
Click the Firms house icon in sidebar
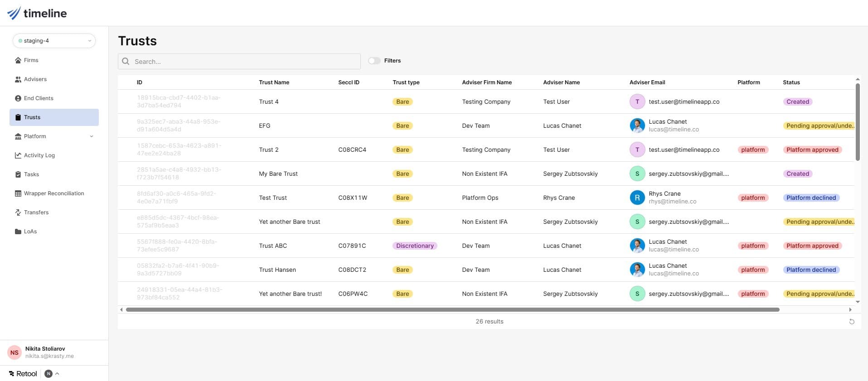tap(18, 60)
